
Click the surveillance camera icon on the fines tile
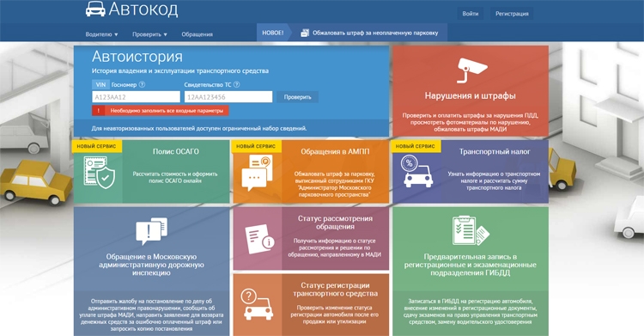click(x=472, y=70)
